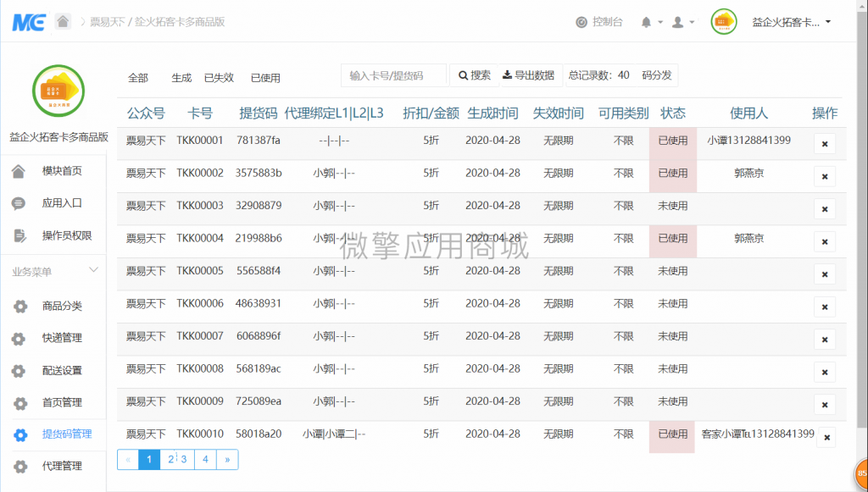The width and height of the screenshot is (868, 492).
Task: Select pagination page 1
Action: point(149,459)
